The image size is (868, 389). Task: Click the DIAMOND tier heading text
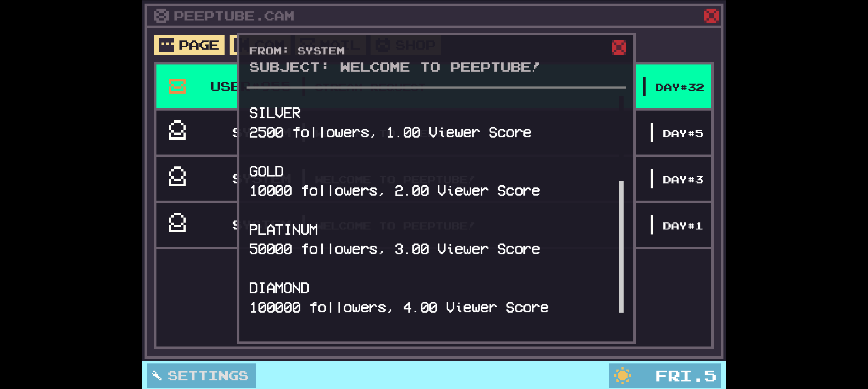[279, 288]
